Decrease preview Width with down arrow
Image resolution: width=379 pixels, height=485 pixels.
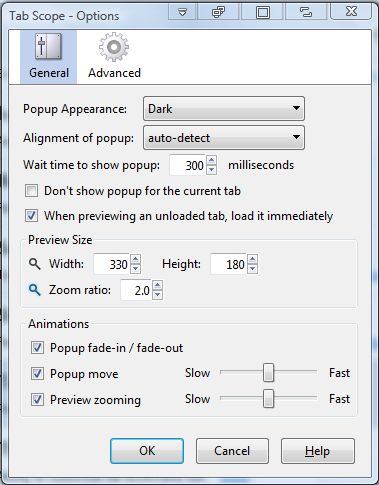point(135,269)
